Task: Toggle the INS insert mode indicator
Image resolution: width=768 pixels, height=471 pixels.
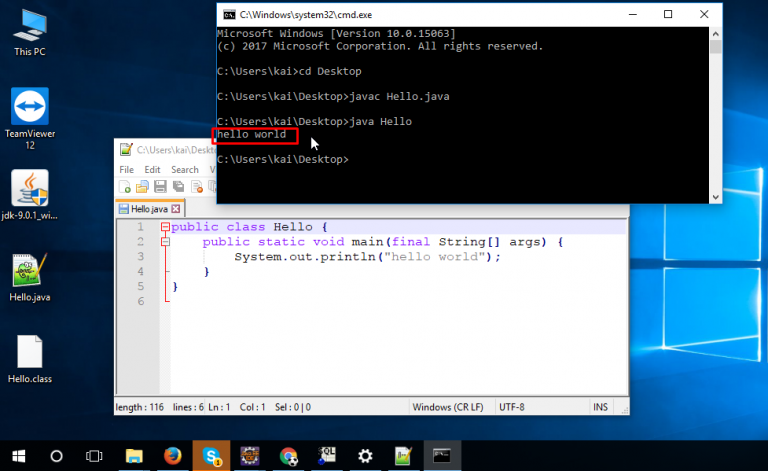Action: tap(600, 407)
